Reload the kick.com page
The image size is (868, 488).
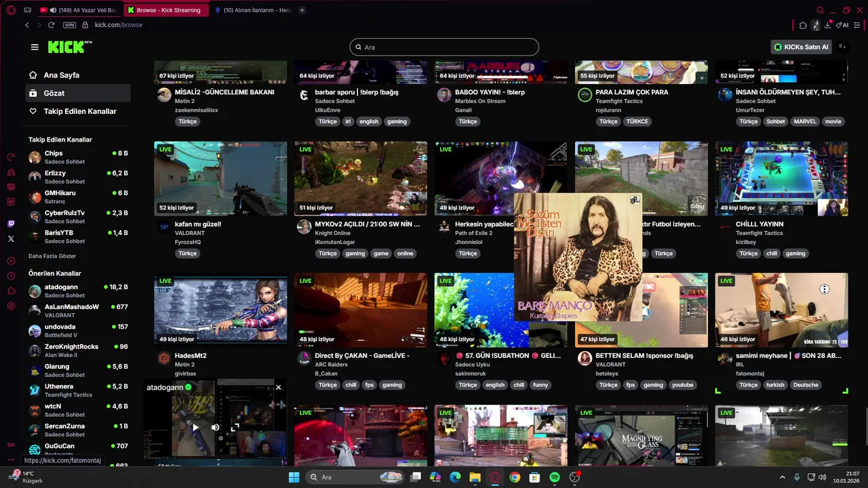pos(51,25)
